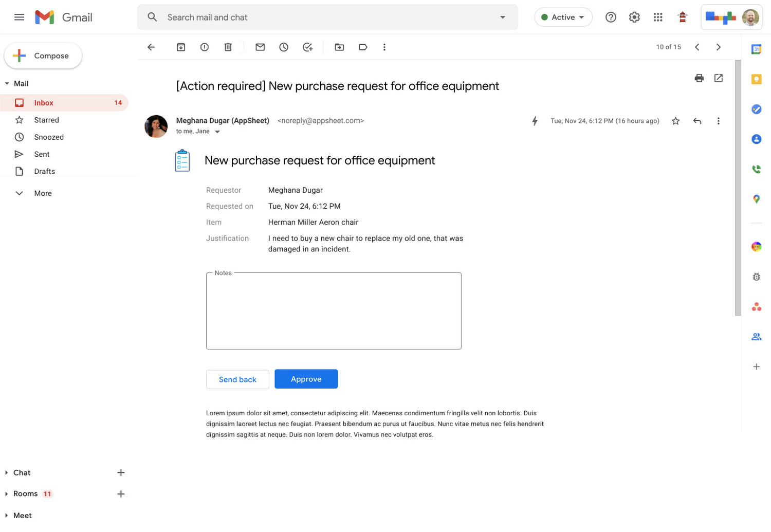Open message more options menu
The height and width of the screenshot is (532, 771).
coord(719,121)
